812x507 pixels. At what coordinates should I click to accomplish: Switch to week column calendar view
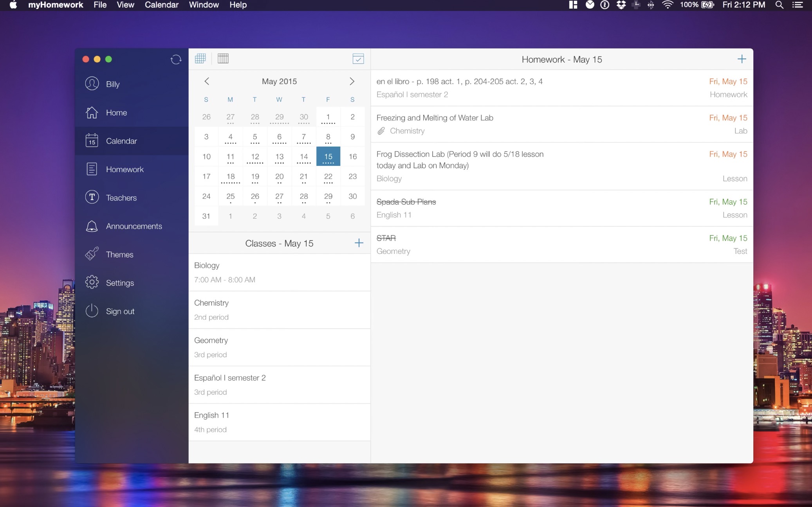(223, 59)
